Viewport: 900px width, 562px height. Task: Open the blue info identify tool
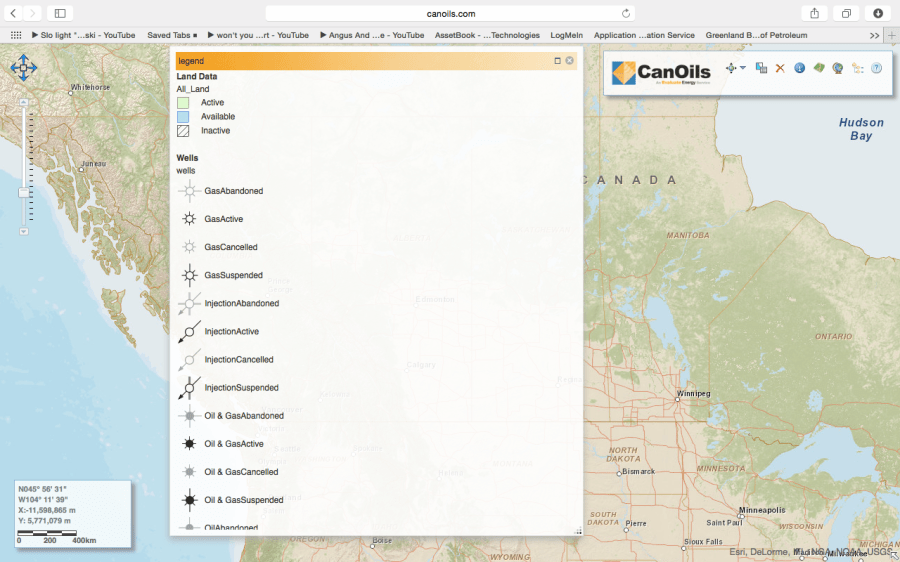[799, 68]
